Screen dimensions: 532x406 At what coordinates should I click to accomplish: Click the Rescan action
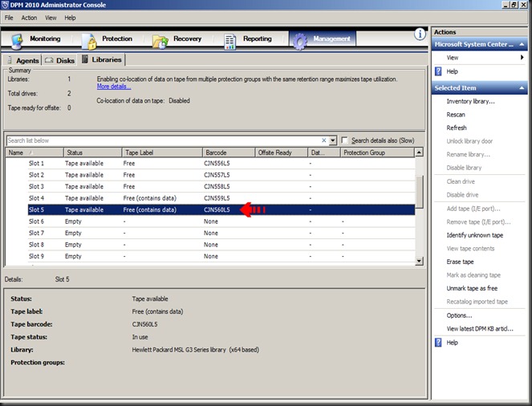click(x=456, y=114)
